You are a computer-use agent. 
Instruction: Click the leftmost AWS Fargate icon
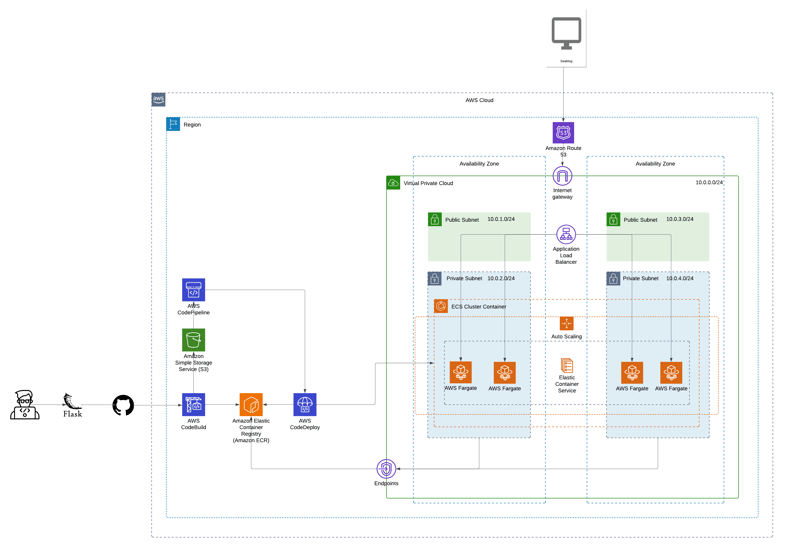click(461, 372)
